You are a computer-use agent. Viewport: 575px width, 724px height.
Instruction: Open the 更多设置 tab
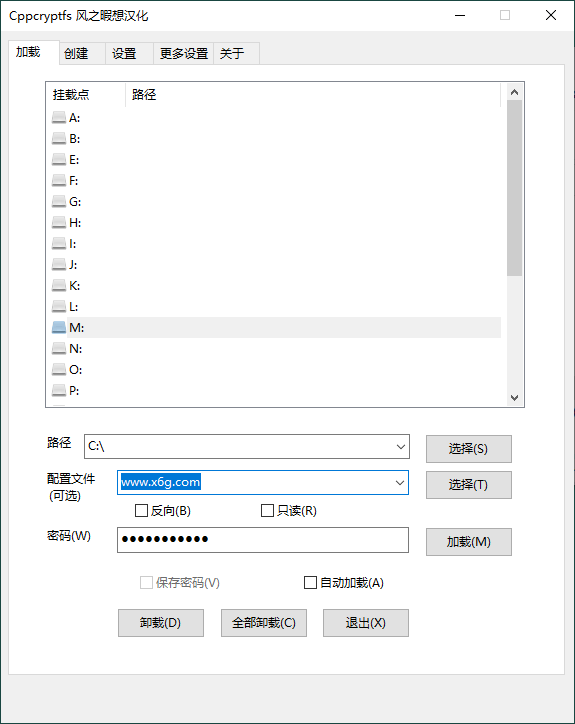[x=184, y=54]
